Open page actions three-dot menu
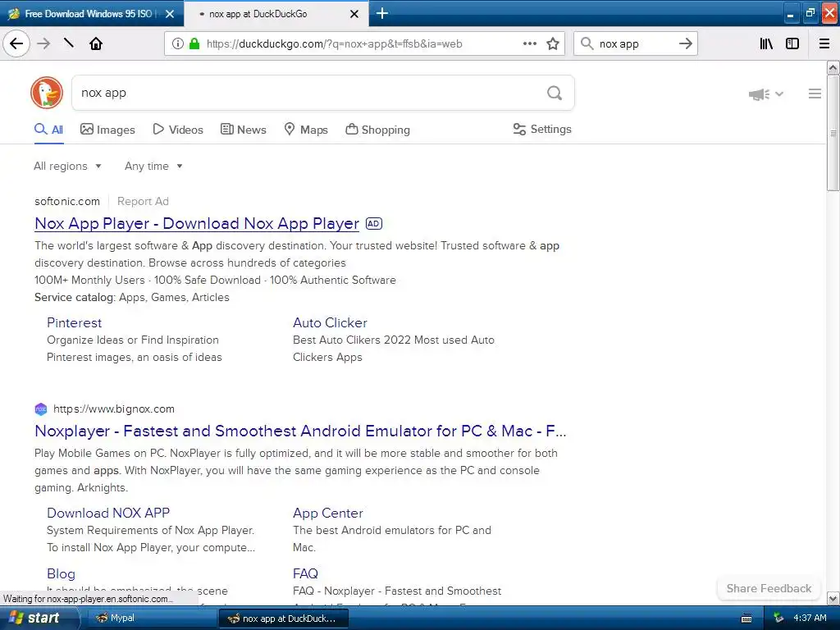 [530, 43]
